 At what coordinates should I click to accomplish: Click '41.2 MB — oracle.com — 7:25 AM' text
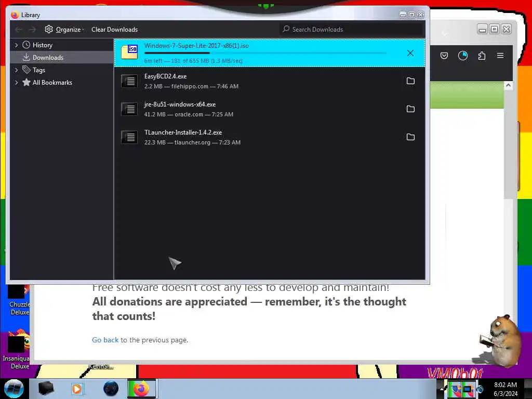[189, 114]
